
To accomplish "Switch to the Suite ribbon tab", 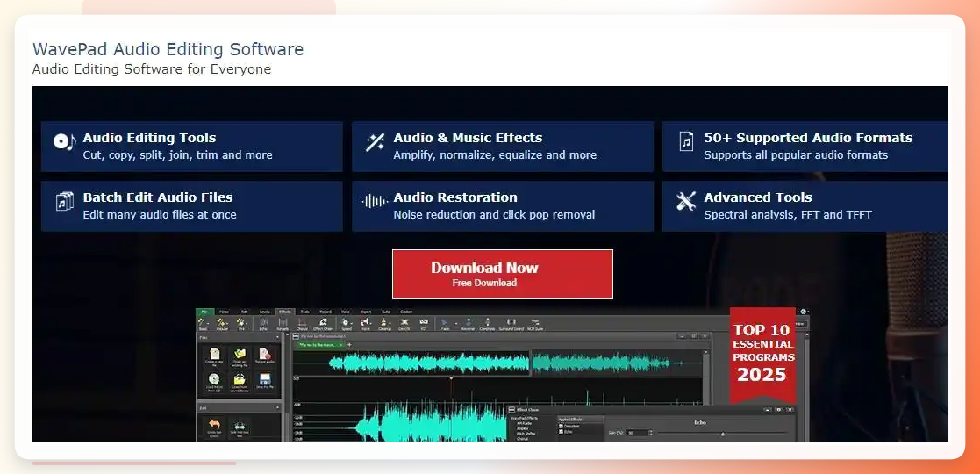I will [x=386, y=312].
